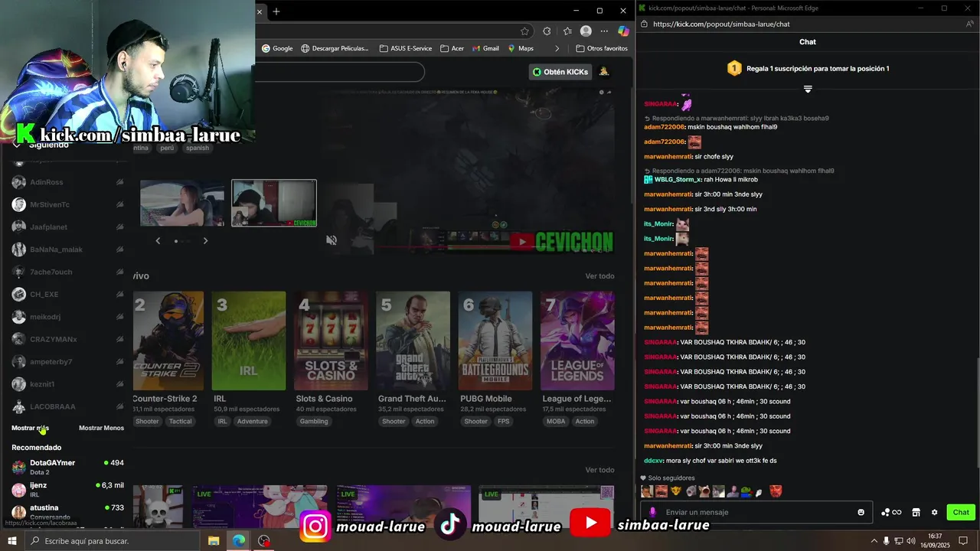Open the Acer bookmark folder
This screenshot has width=980, height=551.
[x=452, y=48]
